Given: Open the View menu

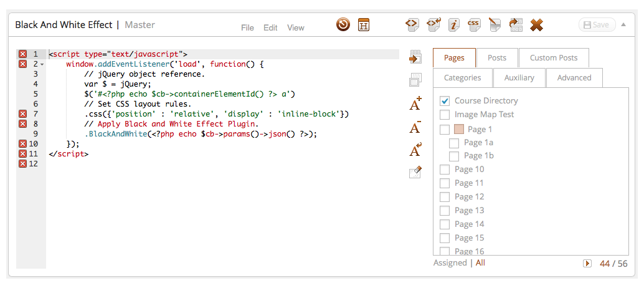Looking at the screenshot, I should click(296, 28).
